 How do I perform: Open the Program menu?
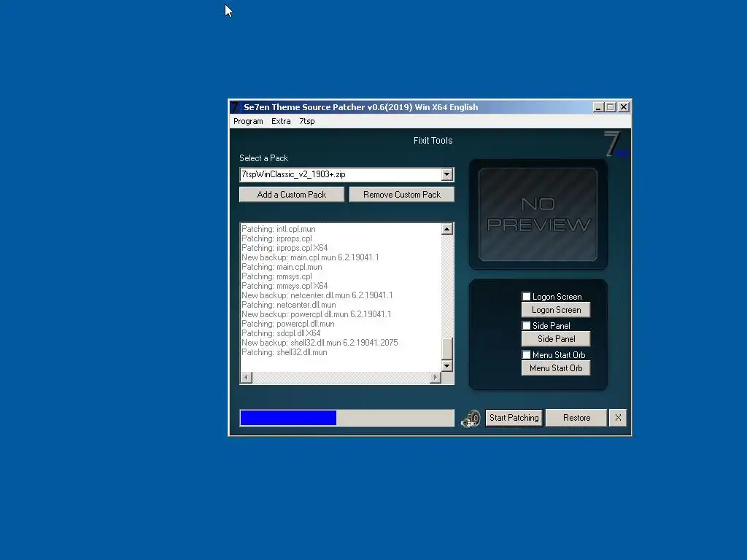coord(248,122)
